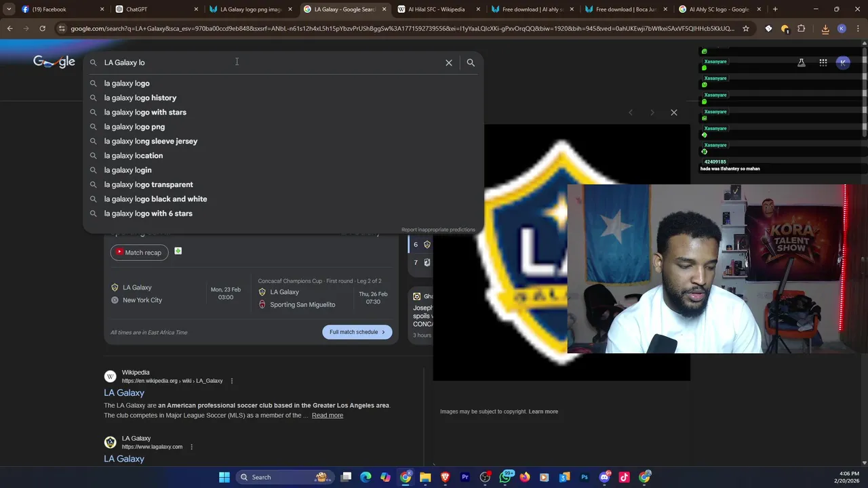Switch to the Facebook tab
The height and width of the screenshot is (488, 868).
click(x=61, y=9)
